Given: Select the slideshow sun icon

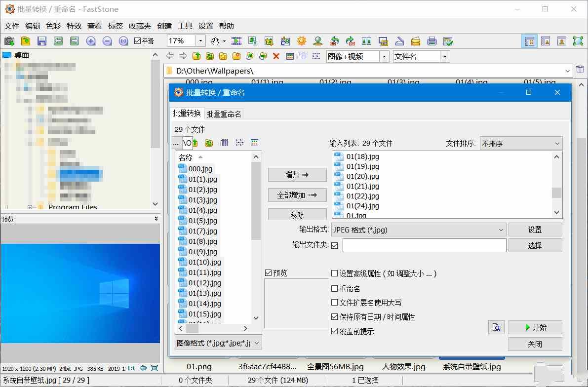Looking at the screenshot, I should [302, 41].
